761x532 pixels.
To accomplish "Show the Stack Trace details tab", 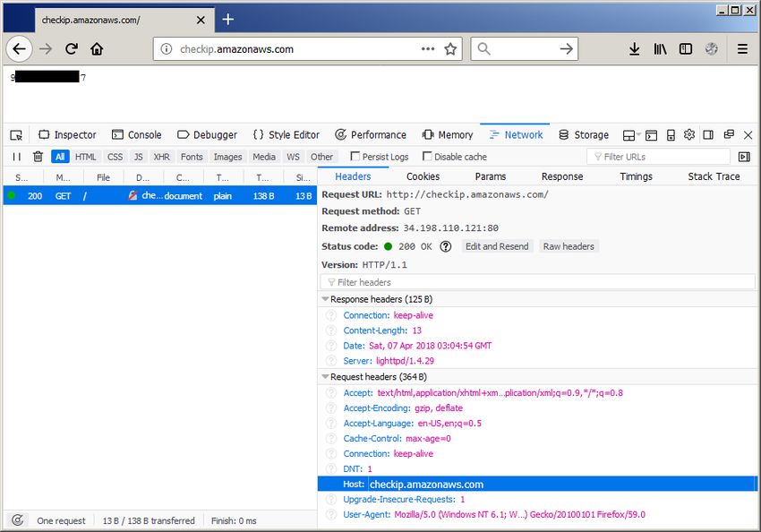I will 714,176.
